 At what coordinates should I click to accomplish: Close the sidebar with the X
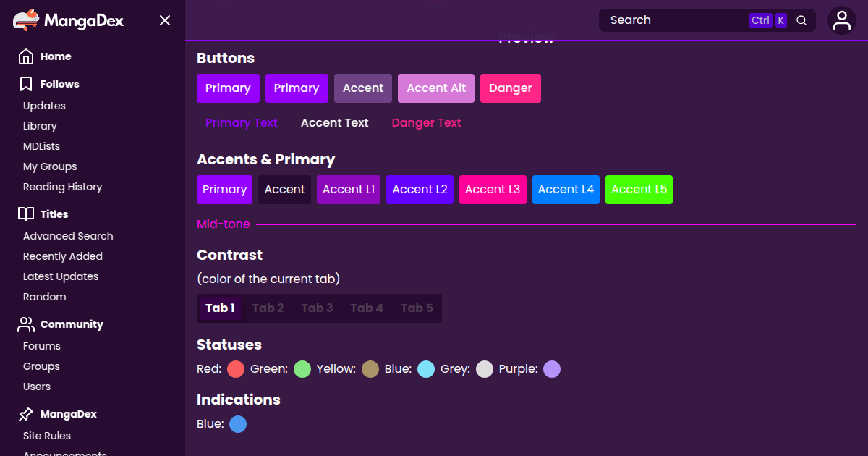[x=165, y=20]
